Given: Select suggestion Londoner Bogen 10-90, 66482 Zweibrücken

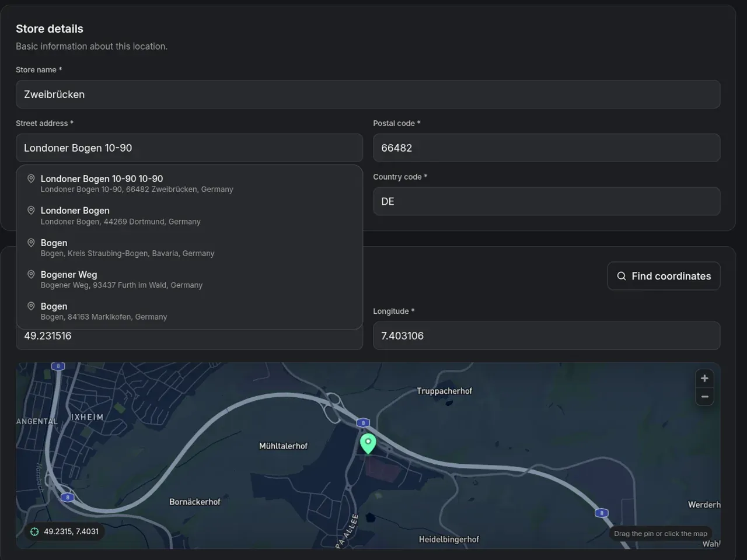Looking at the screenshot, I should [x=190, y=183].
